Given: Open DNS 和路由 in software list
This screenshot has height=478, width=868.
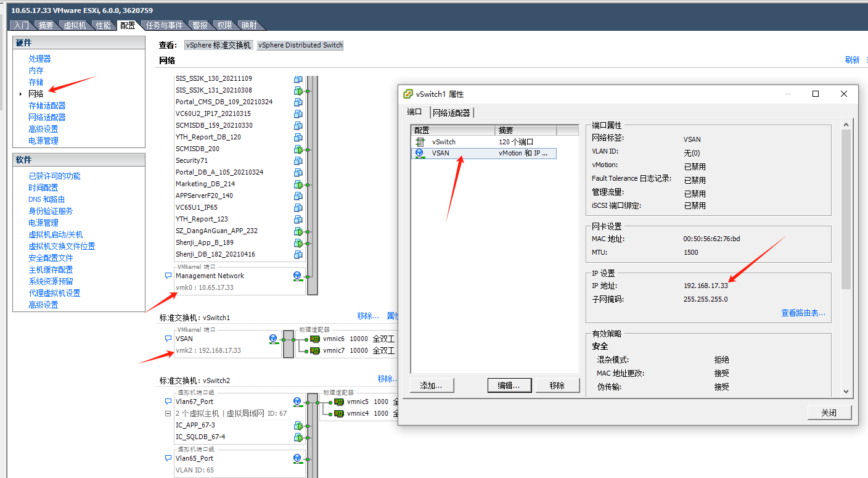Looking at the screenshot, I should pyautogui.click(x=46, y=199).
